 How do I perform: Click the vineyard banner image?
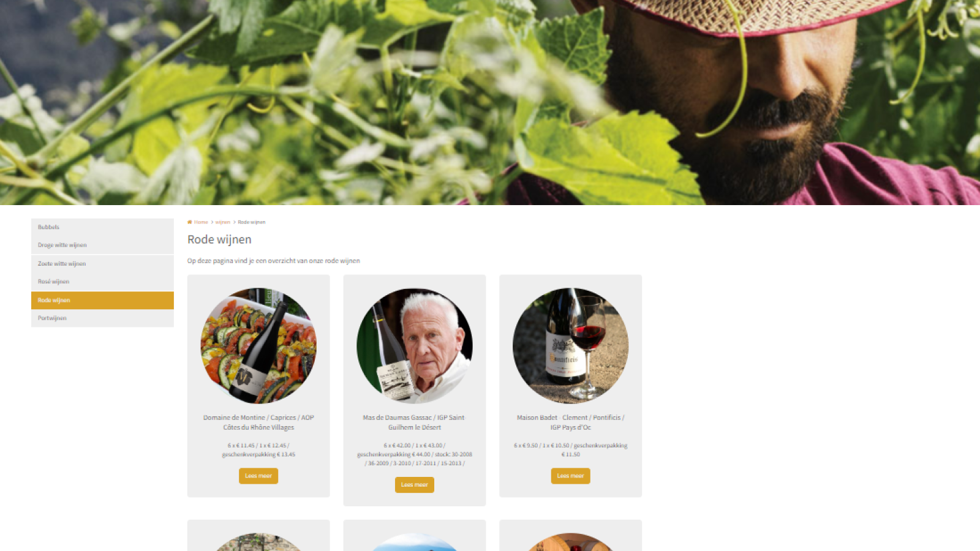point(490,102)
